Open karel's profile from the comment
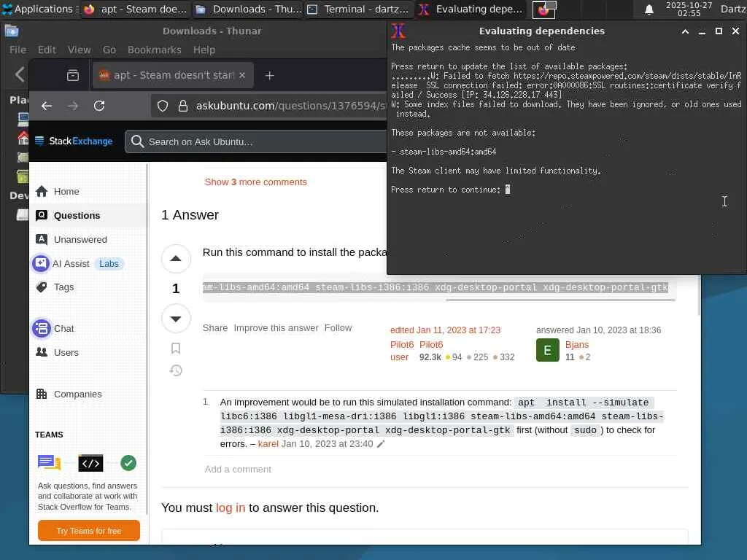The image size is (747, 560). click(x=268, y=444)
